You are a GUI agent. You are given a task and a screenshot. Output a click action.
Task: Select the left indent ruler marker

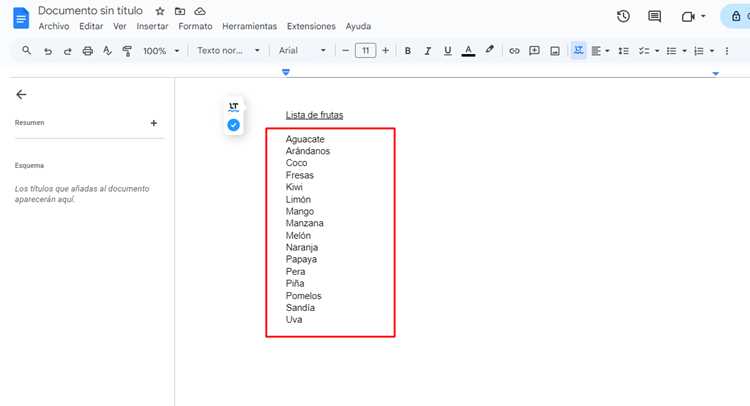coord(286,72)
